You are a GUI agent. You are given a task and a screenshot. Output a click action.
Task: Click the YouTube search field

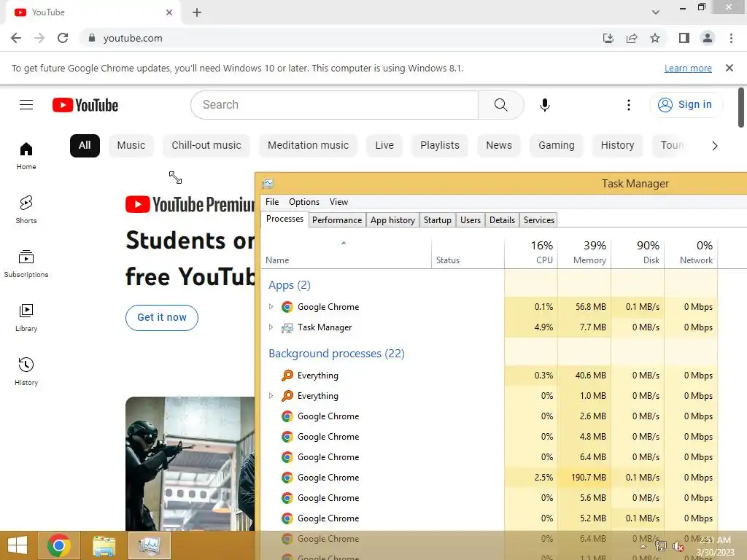[x=334, y=105]
